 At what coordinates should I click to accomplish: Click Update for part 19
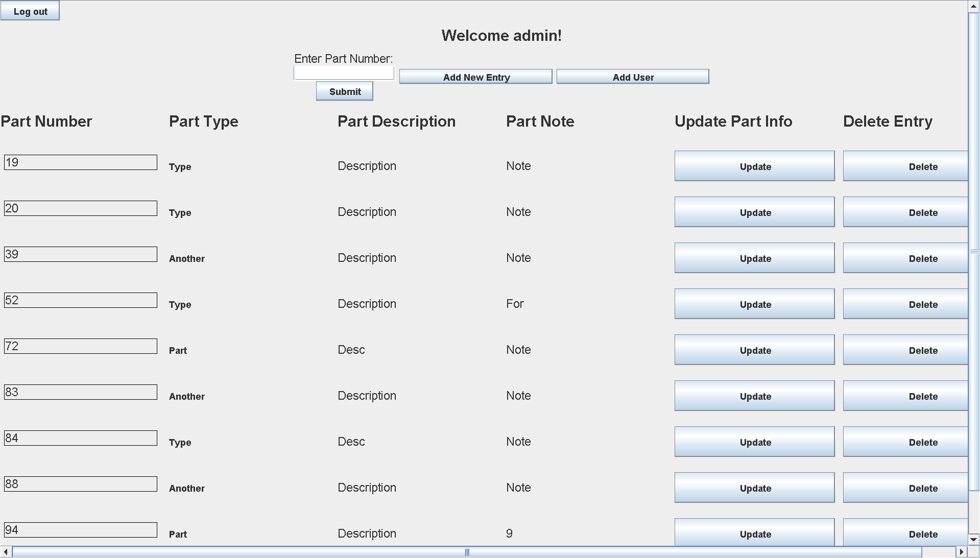pos(754,166)
